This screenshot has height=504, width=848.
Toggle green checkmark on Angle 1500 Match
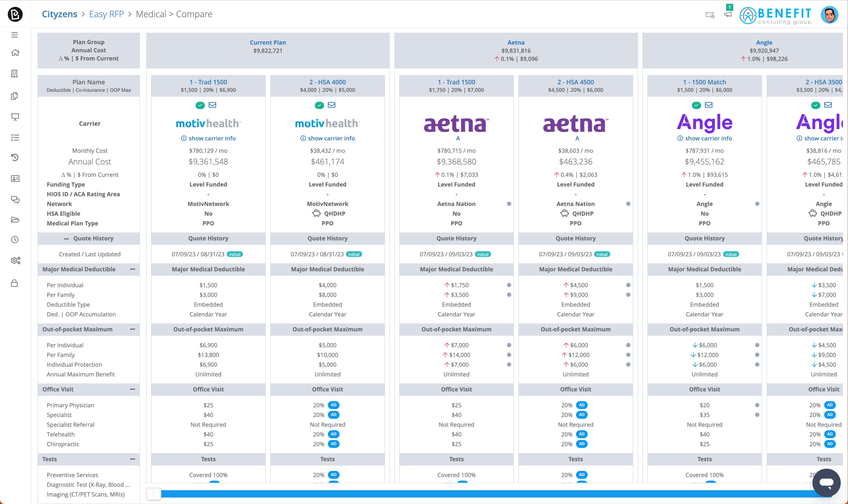coord(696,105)
